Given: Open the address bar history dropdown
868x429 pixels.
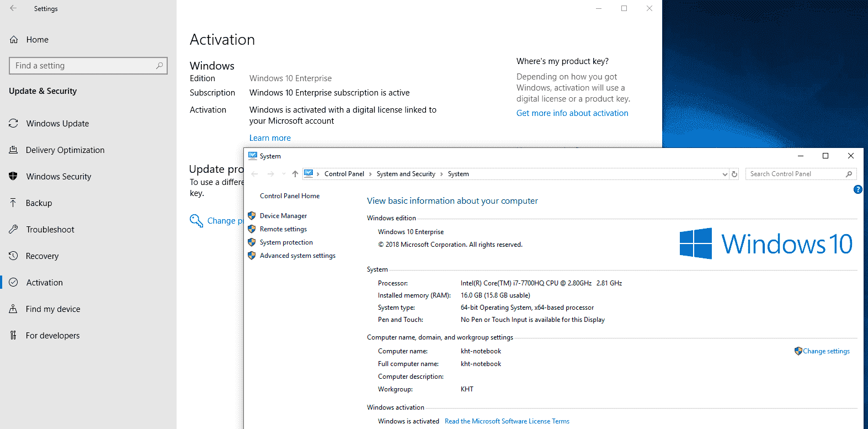Looking at the screenshot, I should point(725,174).
